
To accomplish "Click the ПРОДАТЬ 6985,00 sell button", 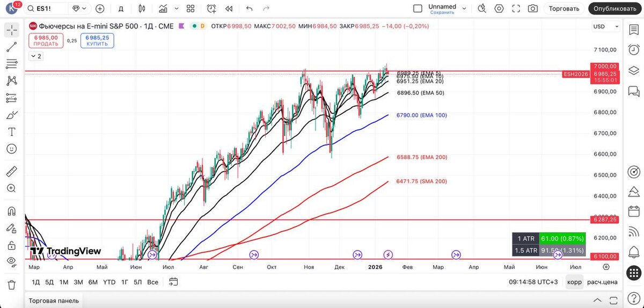I will [x=46, y=41].
